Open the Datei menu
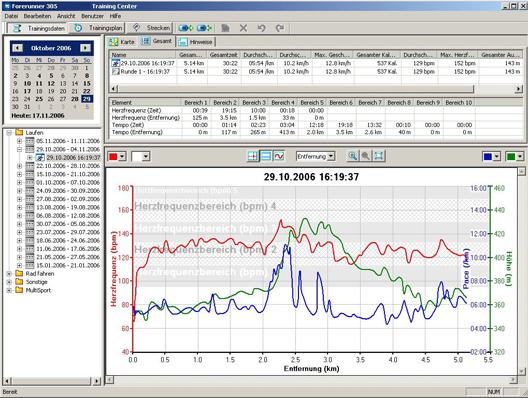 point(11,16)
